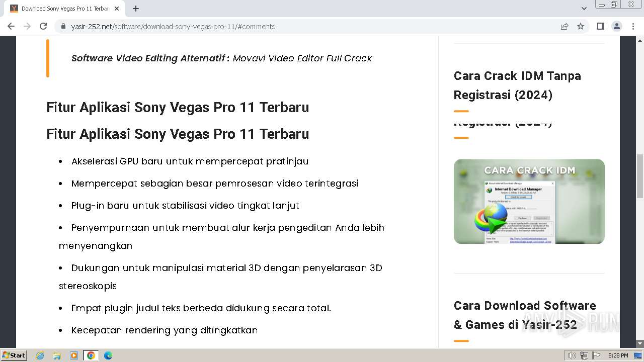Switch to Google Chrome in the taskbar
This screenshot has width=644, height=362.
point(91,355)
